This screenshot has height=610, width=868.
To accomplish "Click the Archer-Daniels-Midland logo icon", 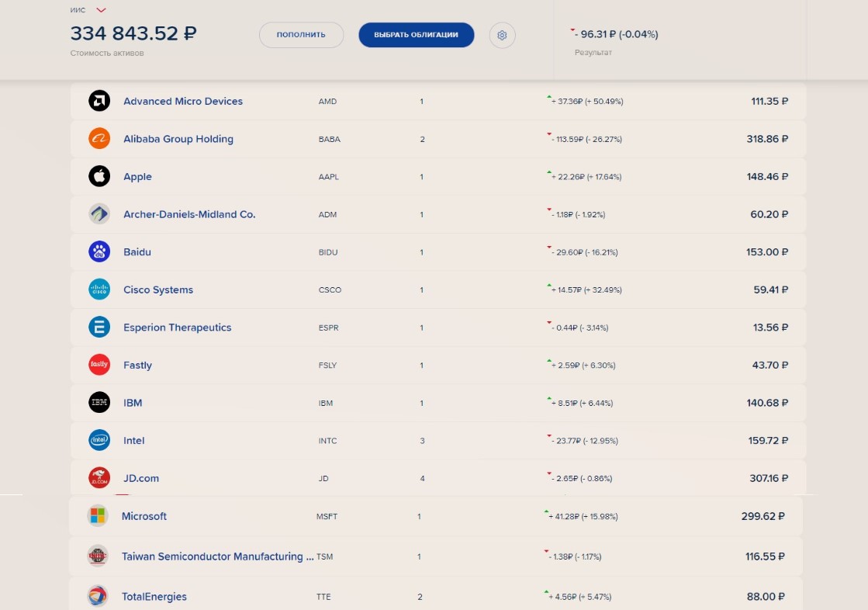I will (x=99, y=214).
